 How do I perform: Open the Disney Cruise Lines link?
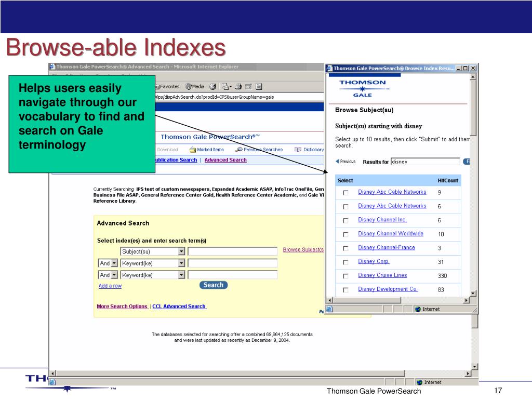point(383,275)
